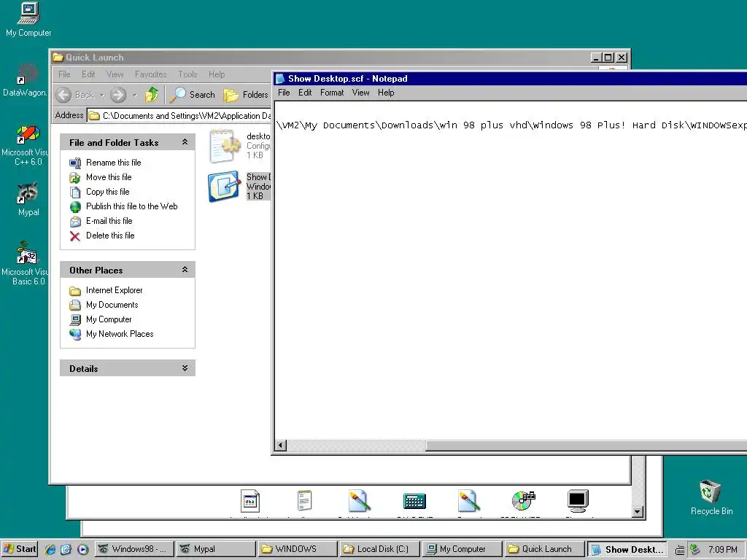Image resolution: width=747 pixels, height=560 pixels.
Task: Open the Back button history dropdown
Action: click(102, 96)
